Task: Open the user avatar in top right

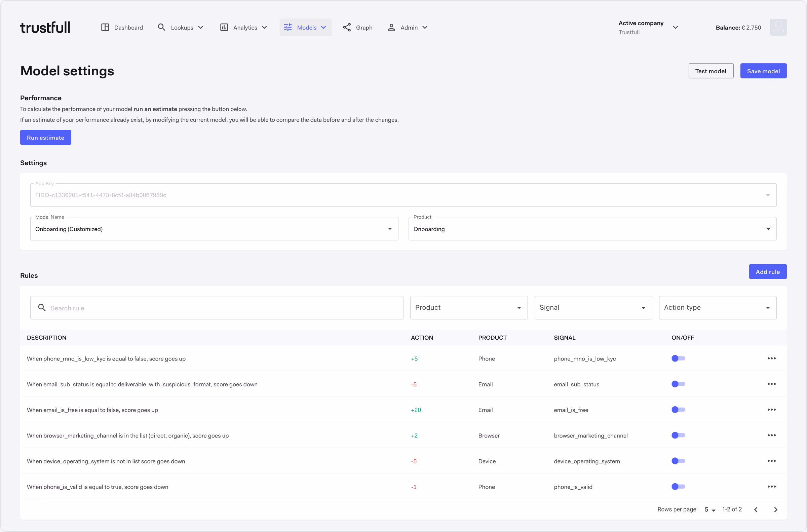Action: [778, 28]
